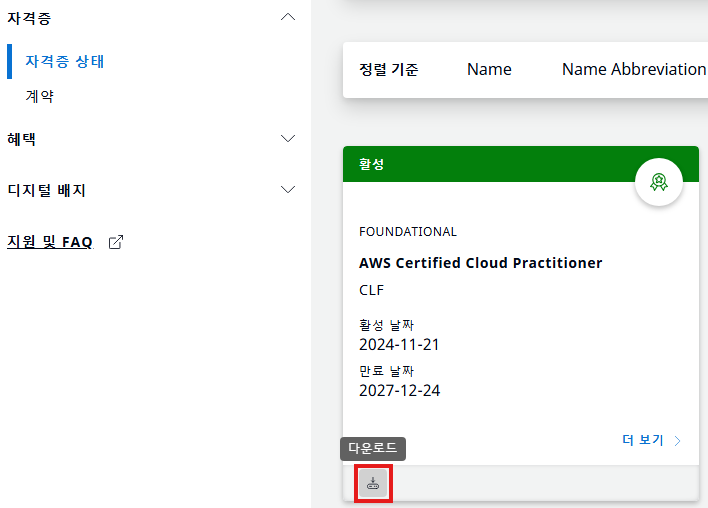Image resolution: width=708 pixels, height=508 pixels.
Task: Open the 계약 sidebar item
Action: (x=40, y=96)
